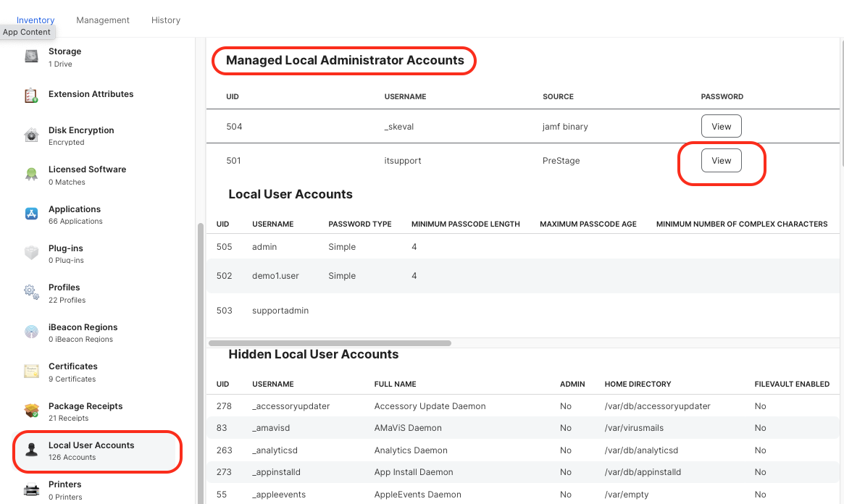Screen dimensions: 844x504
Task: Click the PreStage source cell
Action: [x=561, y=160]
